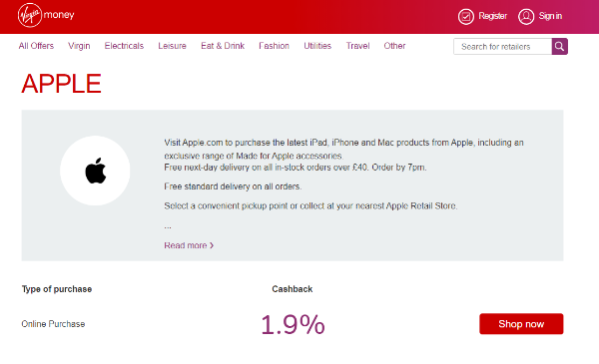The image size is (599, 364).
Task: Browse the Fashion category
Action: pos(274,46)
